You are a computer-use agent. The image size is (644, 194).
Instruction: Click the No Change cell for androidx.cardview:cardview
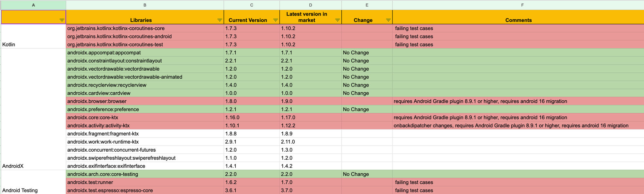[367, 93]
